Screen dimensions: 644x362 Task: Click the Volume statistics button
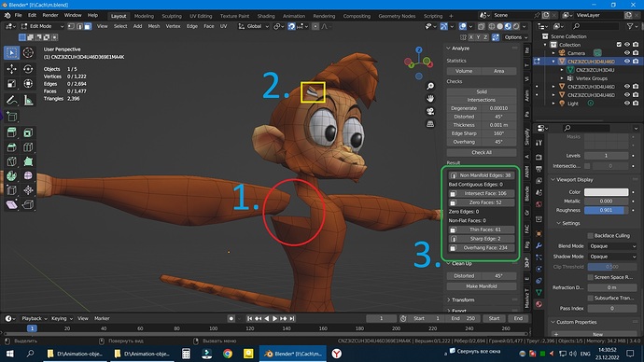pyautogui.click(x=464, y=71)
